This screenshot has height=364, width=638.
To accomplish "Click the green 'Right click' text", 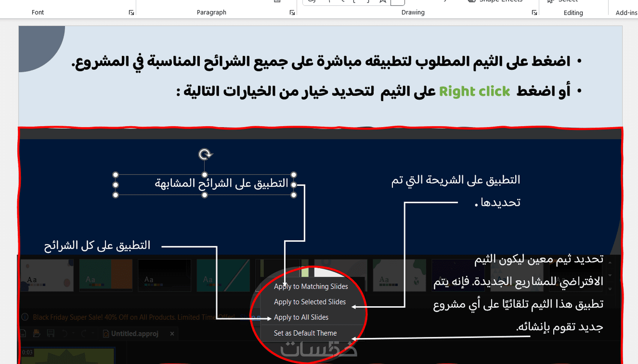I will [x=474, y=91].
